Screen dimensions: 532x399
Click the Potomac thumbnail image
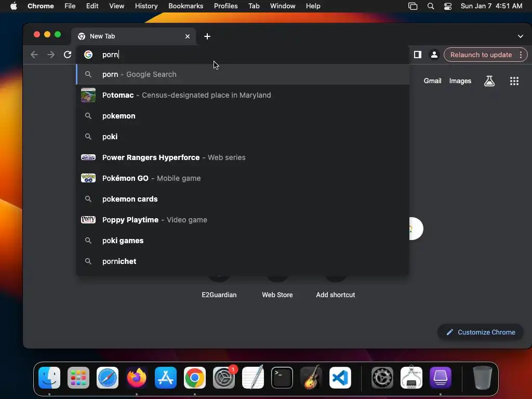(x=88, y=95)
